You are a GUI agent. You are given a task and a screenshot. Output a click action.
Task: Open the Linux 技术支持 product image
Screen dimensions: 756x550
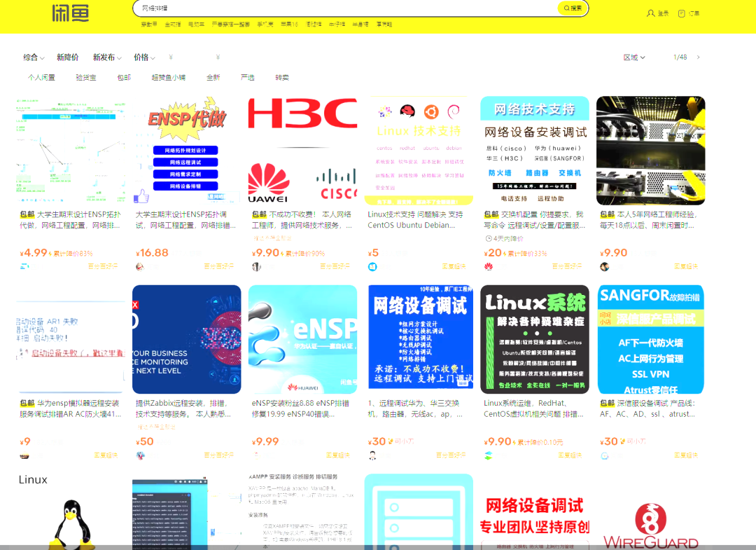click(419, 150)
